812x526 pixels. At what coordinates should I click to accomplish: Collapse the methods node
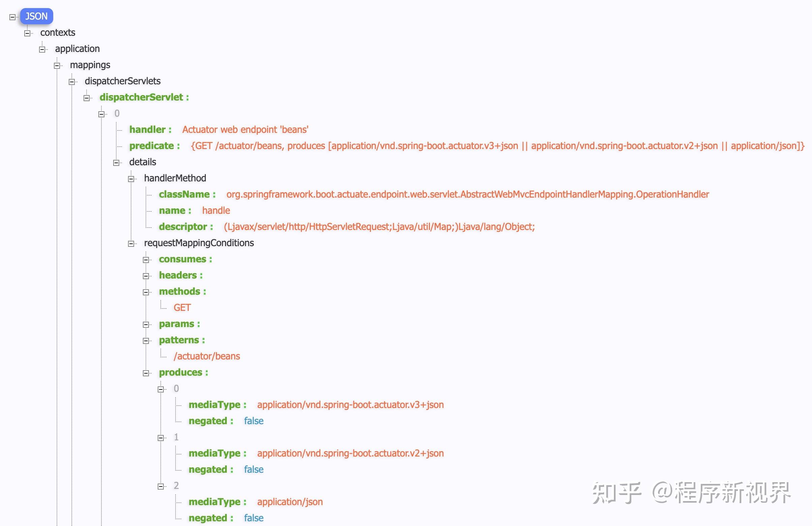[146, 292]
